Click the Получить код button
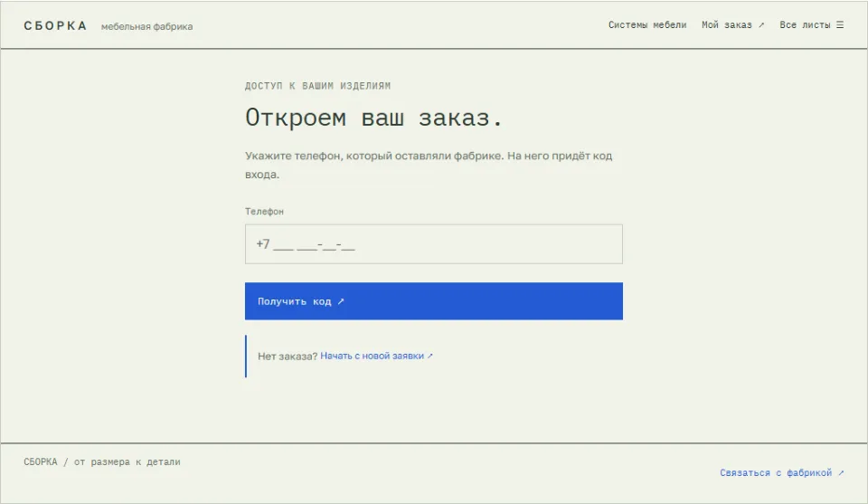This screenshot has width=868, height=504. point(433,301)
